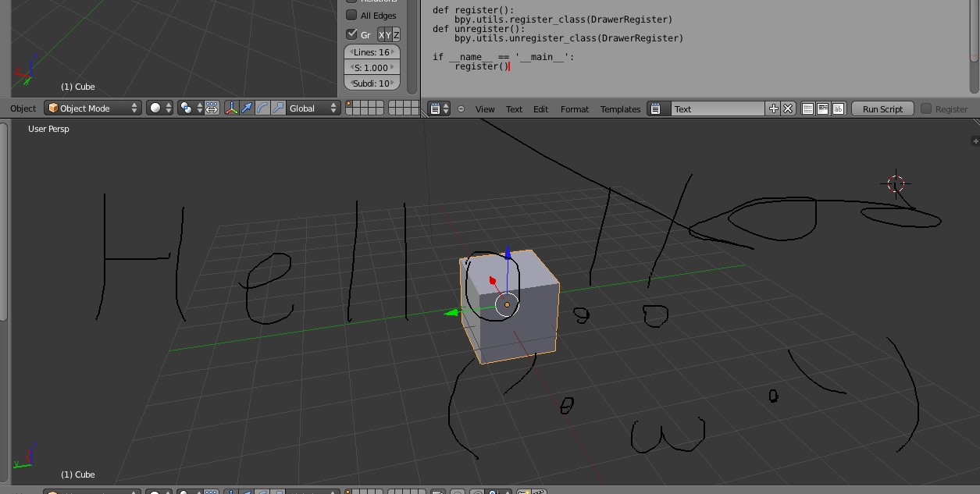The height and width of the screenshot is (494, 980).
Task: Click the green Y-axis manipulator arrow
Action: tap(451, 313)
